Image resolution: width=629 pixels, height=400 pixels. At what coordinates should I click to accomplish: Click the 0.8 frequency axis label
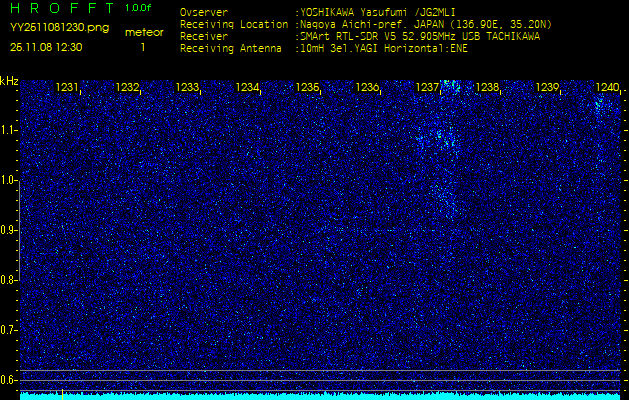coord(8,280)
